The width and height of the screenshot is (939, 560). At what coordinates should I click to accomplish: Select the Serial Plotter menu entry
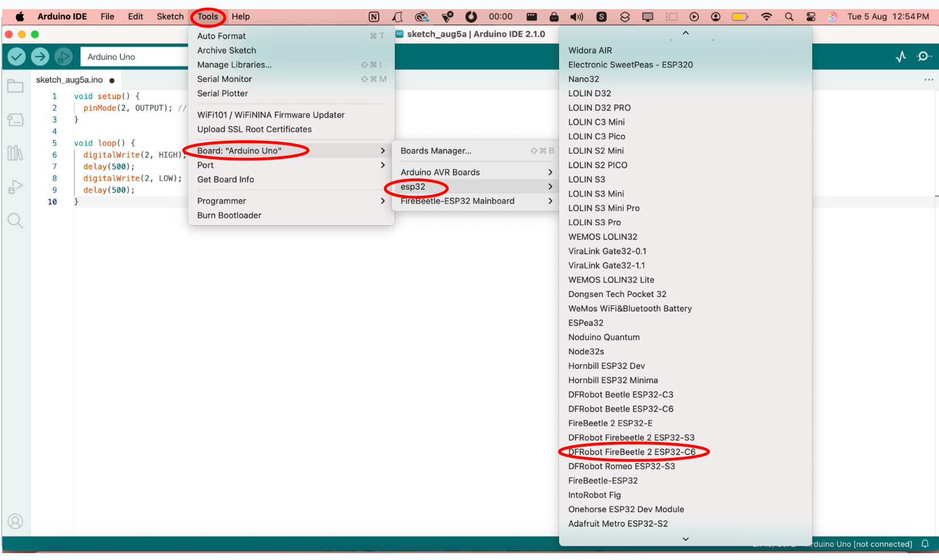pyautogui.click(x=291, y=94)
